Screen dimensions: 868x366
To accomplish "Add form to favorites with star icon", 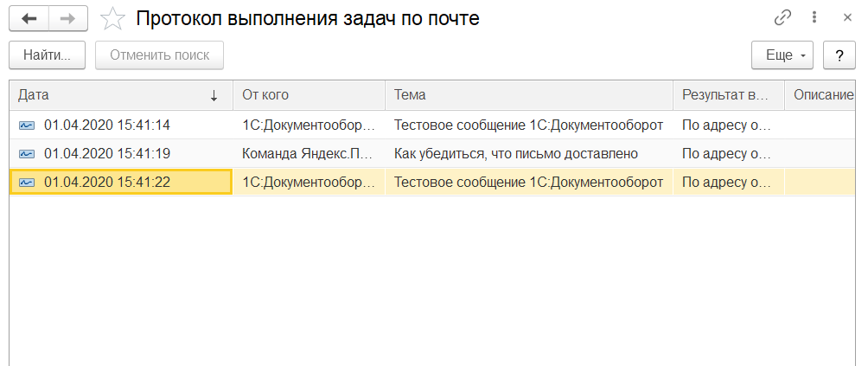I will tap(112, 18).
